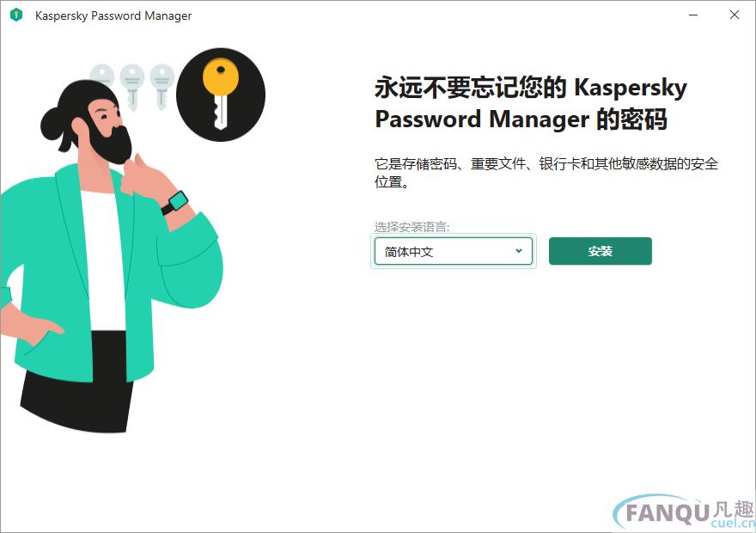Click the green 安装 install button
The height and width of the screenshot is (533, 756).
[601, 251]
